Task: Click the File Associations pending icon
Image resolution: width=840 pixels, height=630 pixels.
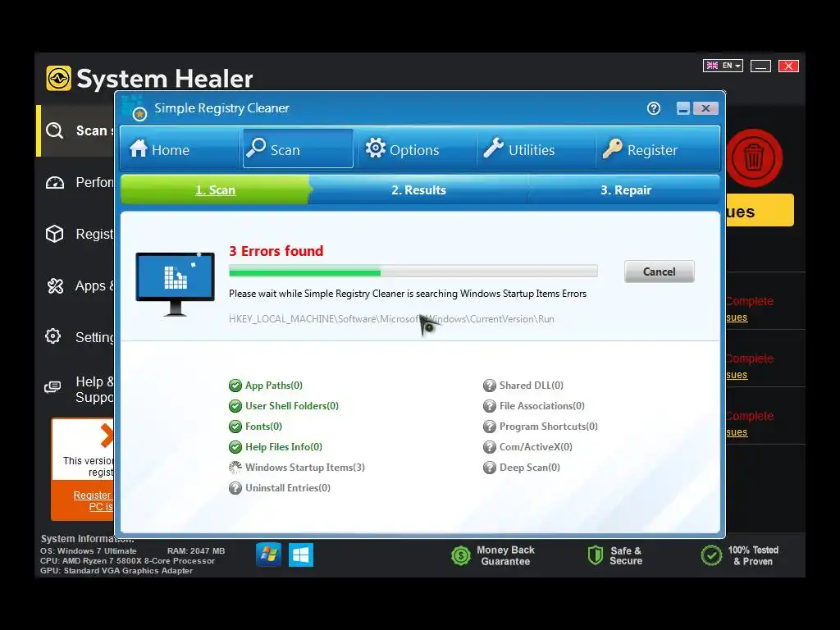Action: tap(489, 406)
